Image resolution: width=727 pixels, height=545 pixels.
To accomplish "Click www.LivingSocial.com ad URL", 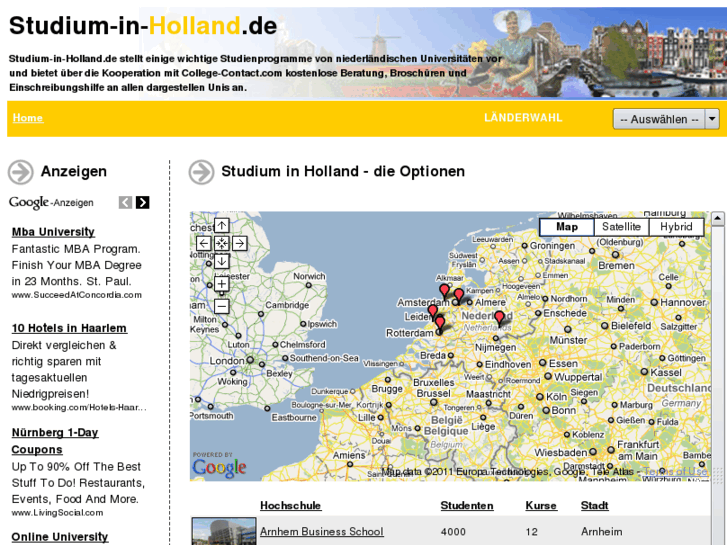I will (x=57, y=513).
